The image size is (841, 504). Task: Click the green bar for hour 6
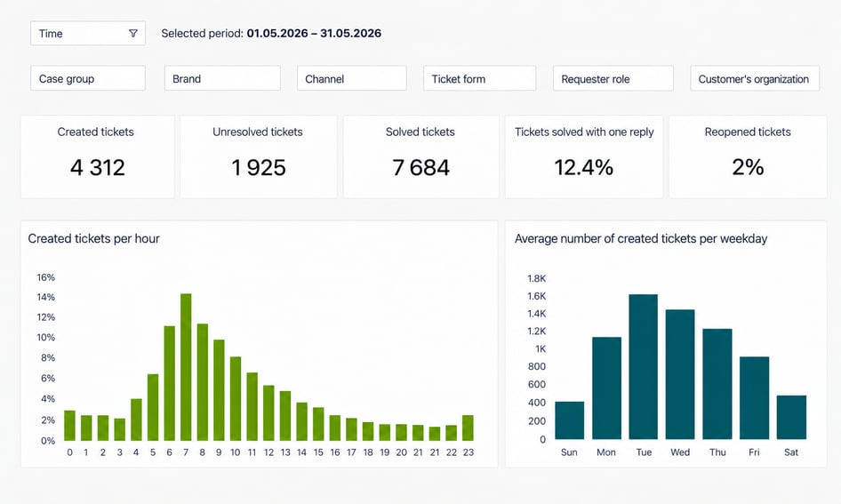click(x=170, y=383)
